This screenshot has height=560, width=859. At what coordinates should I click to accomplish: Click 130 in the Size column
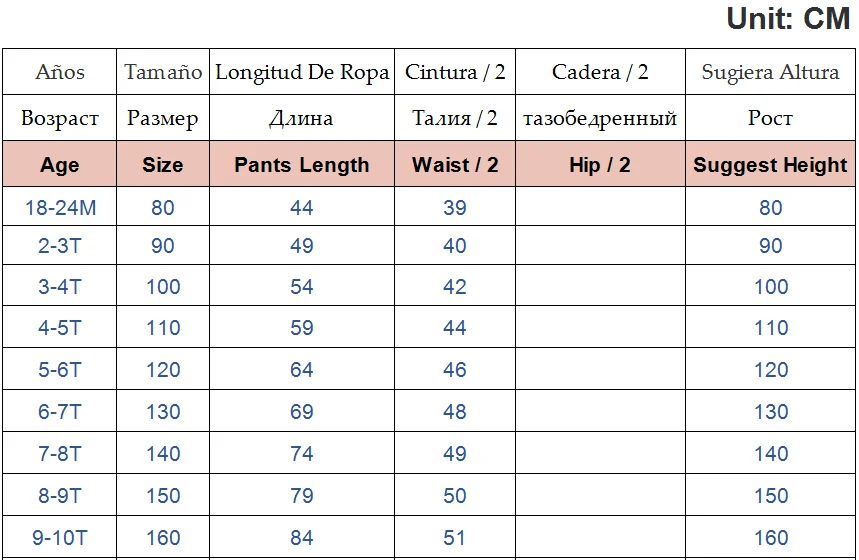coord(163,412)
